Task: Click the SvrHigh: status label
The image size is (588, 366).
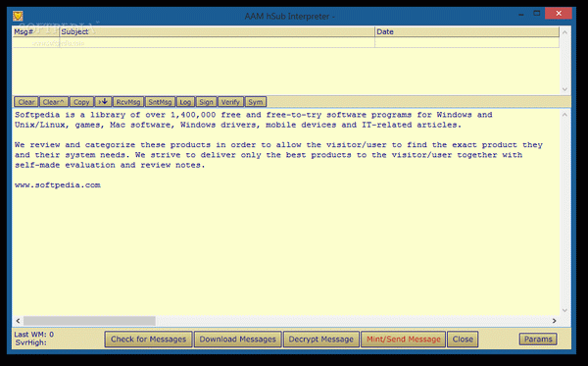Action: pyautogui.click(x=30, y=342)
